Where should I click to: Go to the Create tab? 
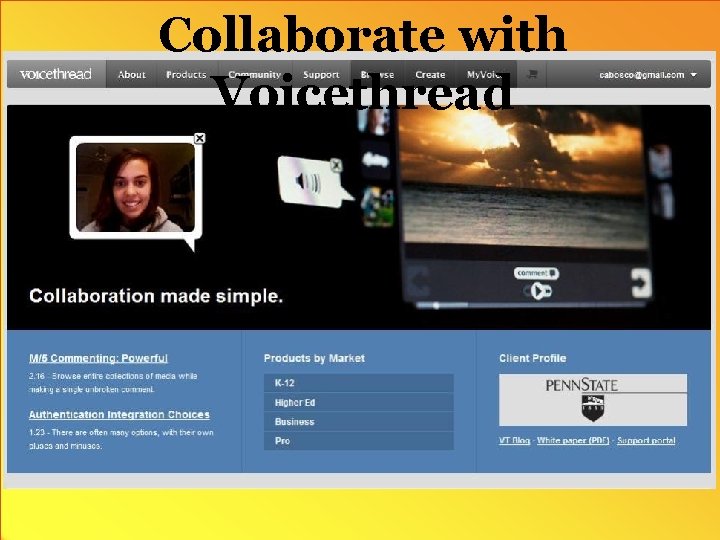click(430, 74)
